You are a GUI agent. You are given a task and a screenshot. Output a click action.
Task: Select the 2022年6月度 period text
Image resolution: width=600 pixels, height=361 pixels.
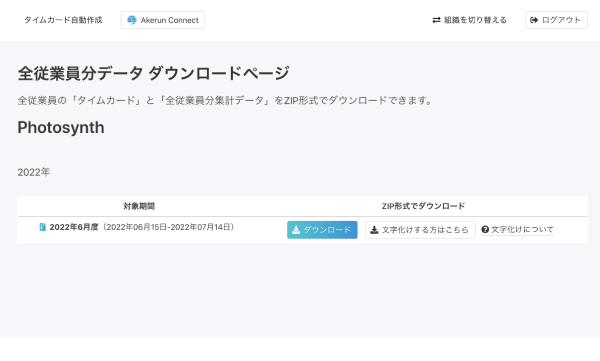pos(74,227)
